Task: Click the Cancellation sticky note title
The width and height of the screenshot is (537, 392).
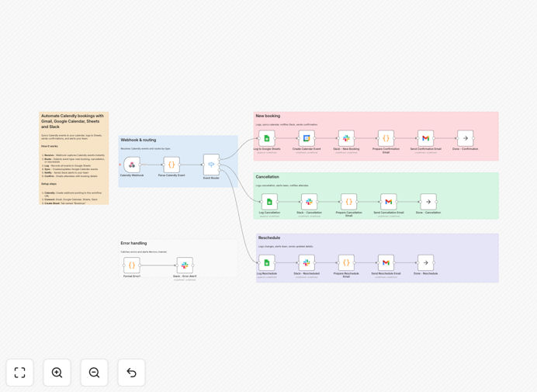Action: (x=268, y=177)
